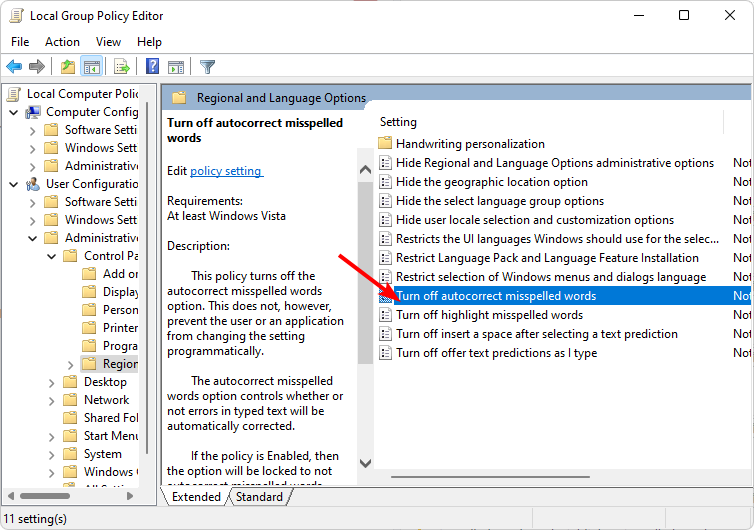Image resolution: width=754 pixels, height=530 pixels.
Task: Expand Software Settings under Computer Configuration
Action: (x=33, y=131)
